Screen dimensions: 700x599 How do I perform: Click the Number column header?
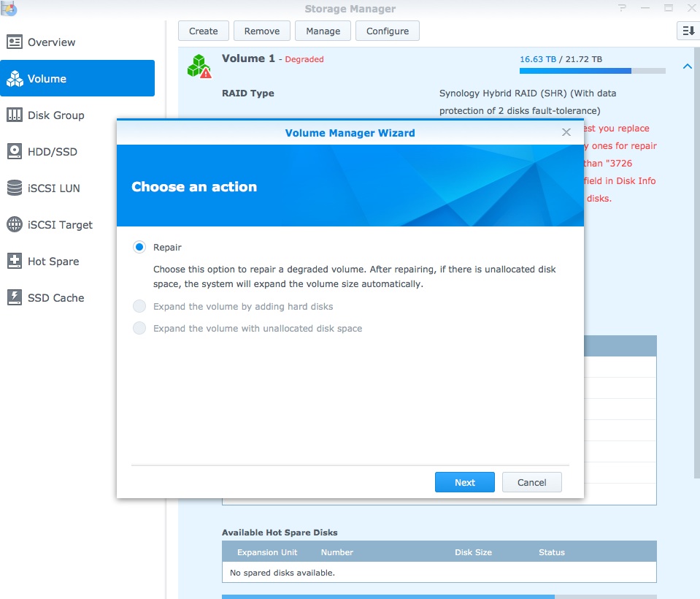[x=337, y=552]
